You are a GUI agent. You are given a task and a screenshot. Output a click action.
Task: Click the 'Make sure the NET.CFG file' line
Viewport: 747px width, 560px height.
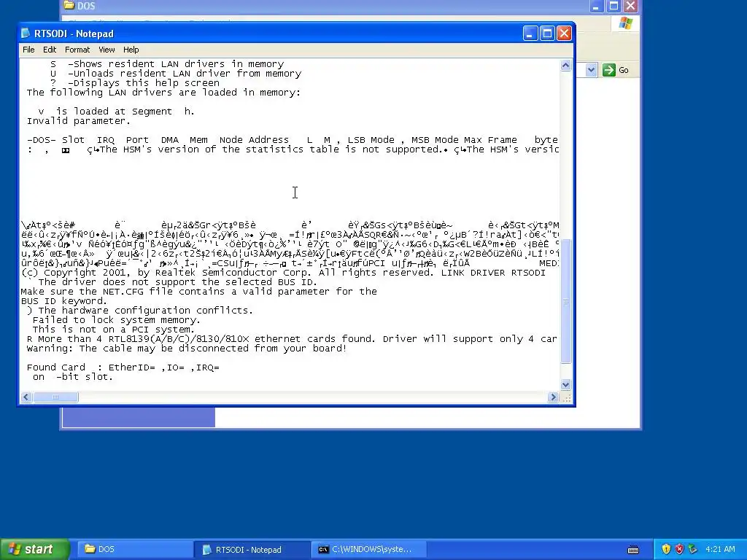coord(199,292)
